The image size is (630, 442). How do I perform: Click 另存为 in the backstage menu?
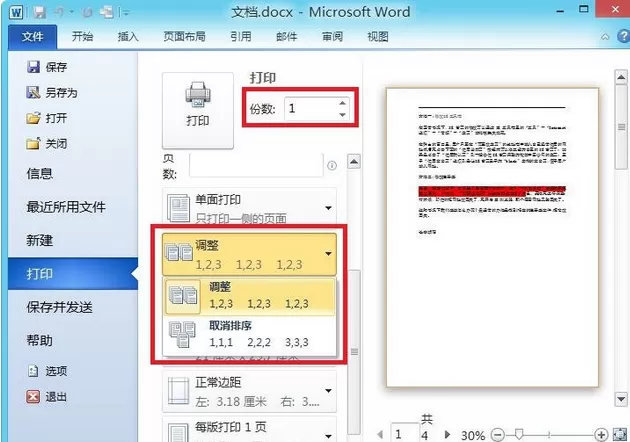point(52,93)
